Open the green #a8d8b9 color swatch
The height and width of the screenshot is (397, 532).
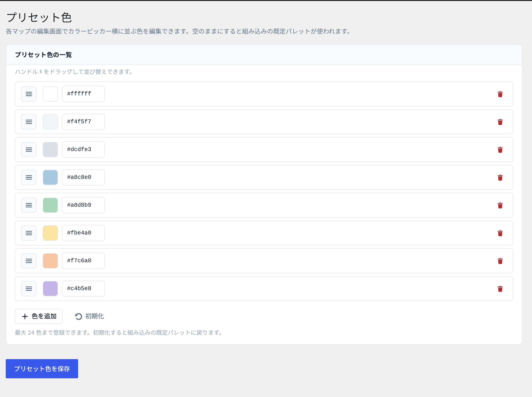click(x=50, y=205)
